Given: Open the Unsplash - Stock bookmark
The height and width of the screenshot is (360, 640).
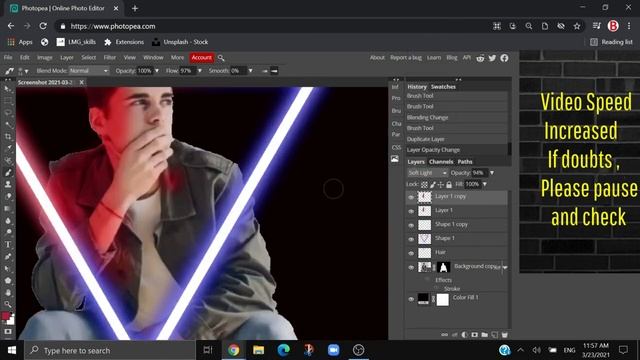Looking at the screenshot, I should coord(180,42).
